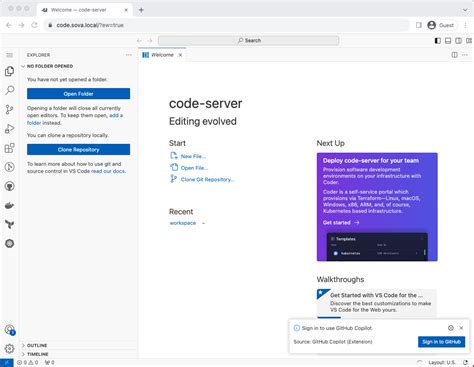Open the Guest profile menu
The width and height of the screenshot is (474, 367).
coord(441,25)
